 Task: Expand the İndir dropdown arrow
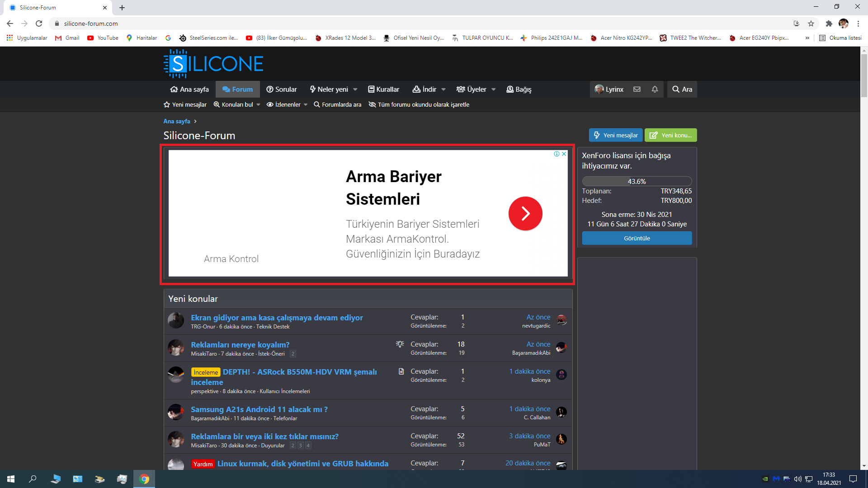tap(443, 89)
